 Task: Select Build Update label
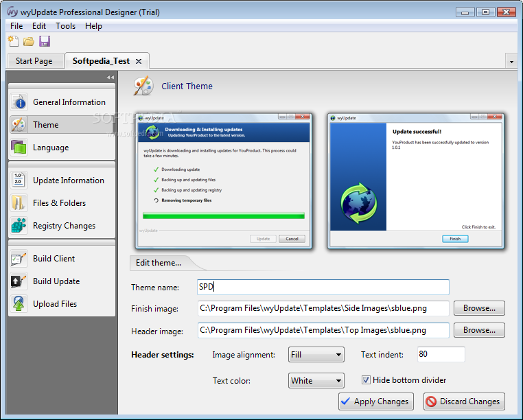pyautogui.click(x=56, y=281)
